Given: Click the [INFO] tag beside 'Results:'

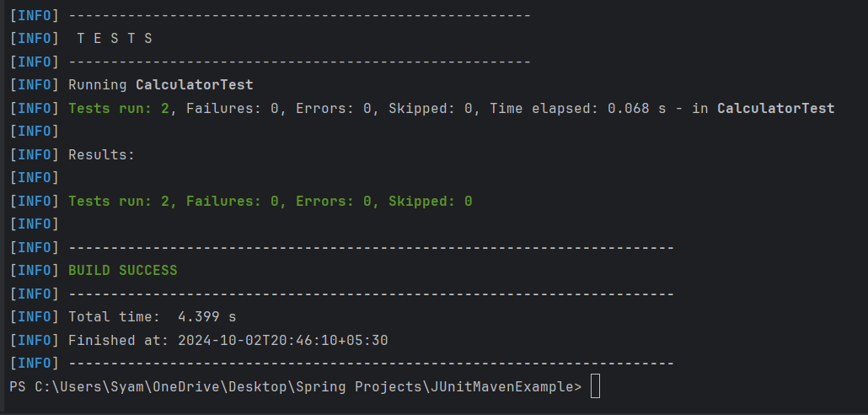Looking at the screenshot, I should [x=34, y=155].
